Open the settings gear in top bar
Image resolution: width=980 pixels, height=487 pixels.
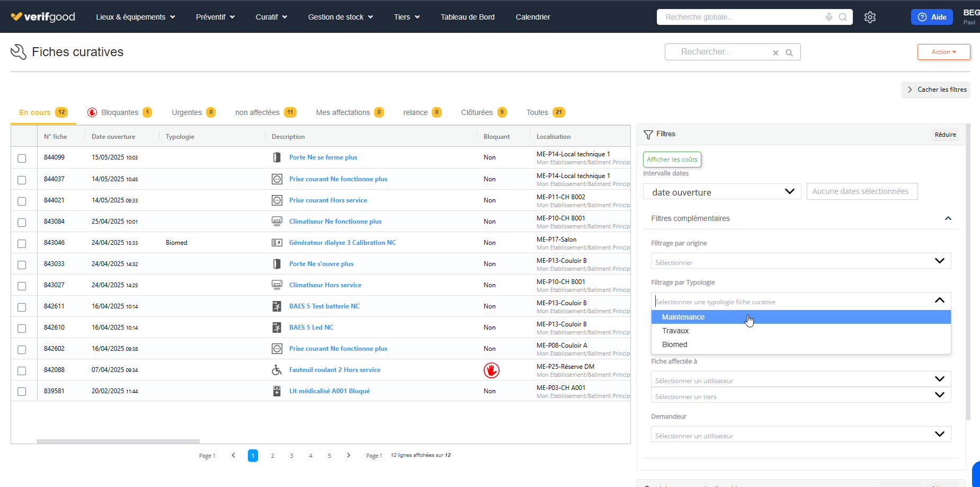point(870,17)
